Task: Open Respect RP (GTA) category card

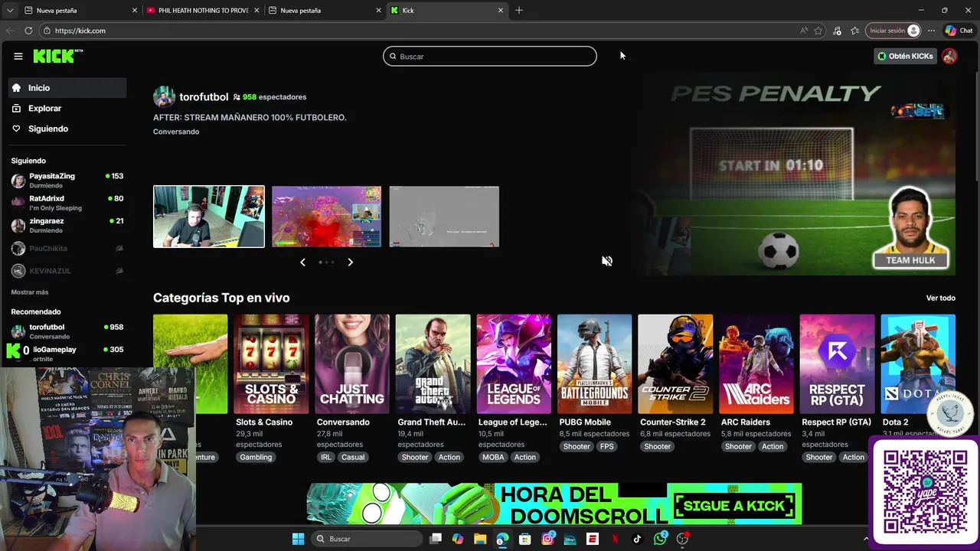Action: tap(837, 364)
